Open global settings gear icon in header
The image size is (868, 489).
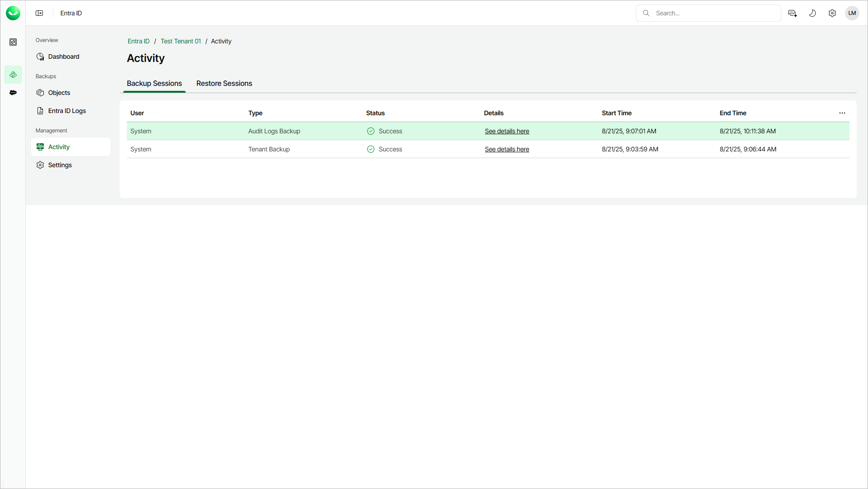pos(832,13)
